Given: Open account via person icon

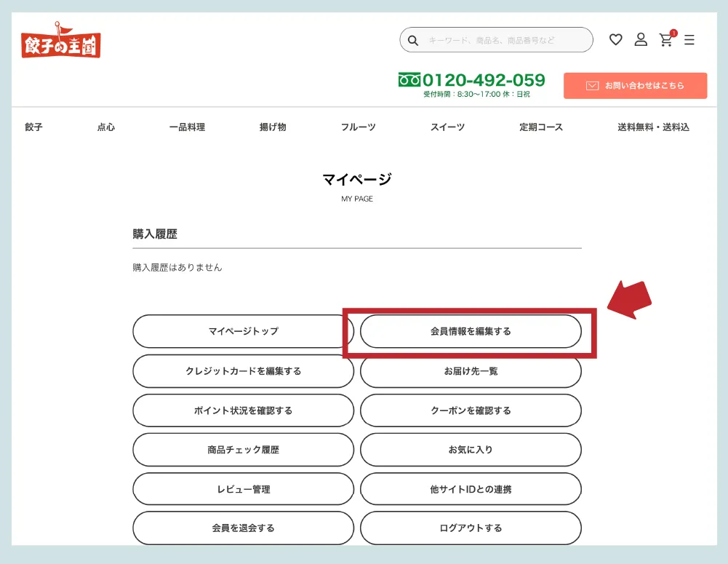Looking at the screenshot, I should [x=641, y=39].
